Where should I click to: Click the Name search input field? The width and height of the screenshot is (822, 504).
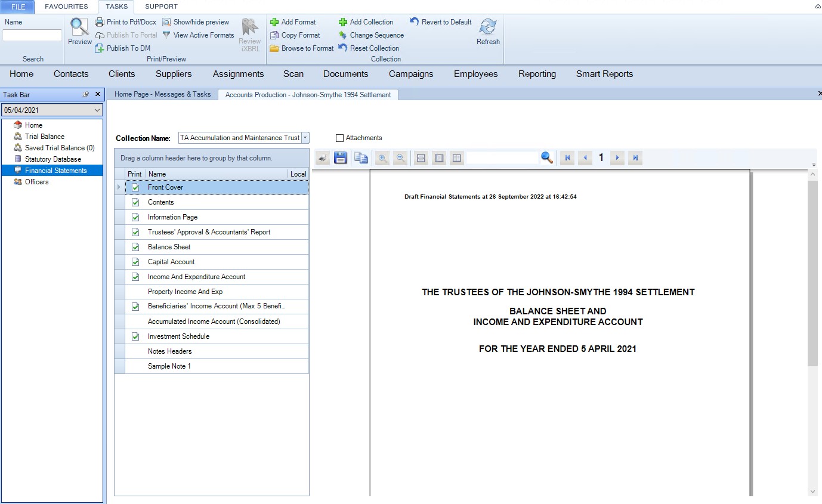tap(32, 35)
